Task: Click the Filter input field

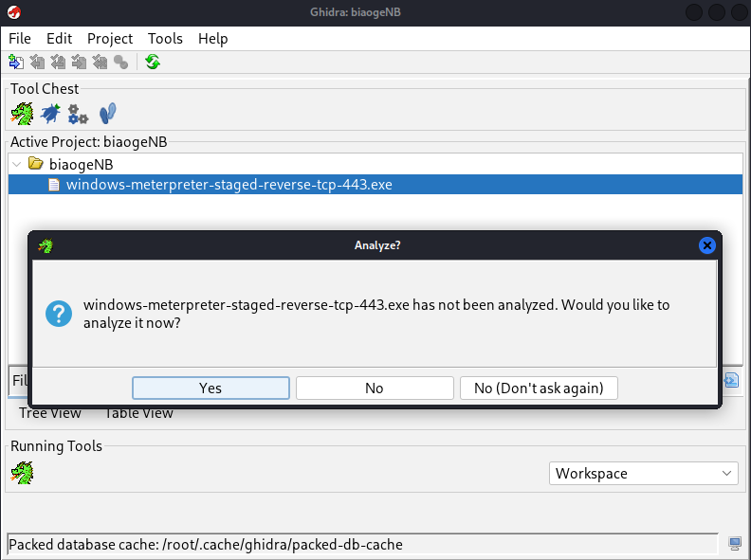Action: tap(18, 381)
